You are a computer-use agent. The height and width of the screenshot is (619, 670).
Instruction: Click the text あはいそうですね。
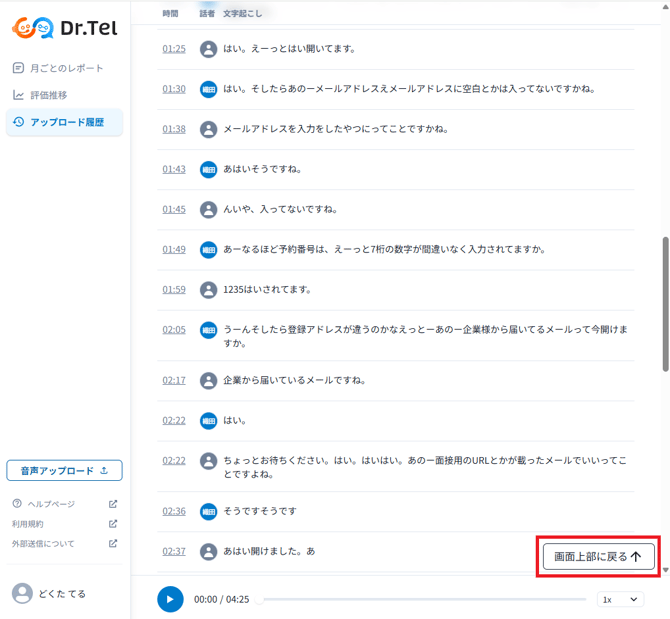coord(262,169)
